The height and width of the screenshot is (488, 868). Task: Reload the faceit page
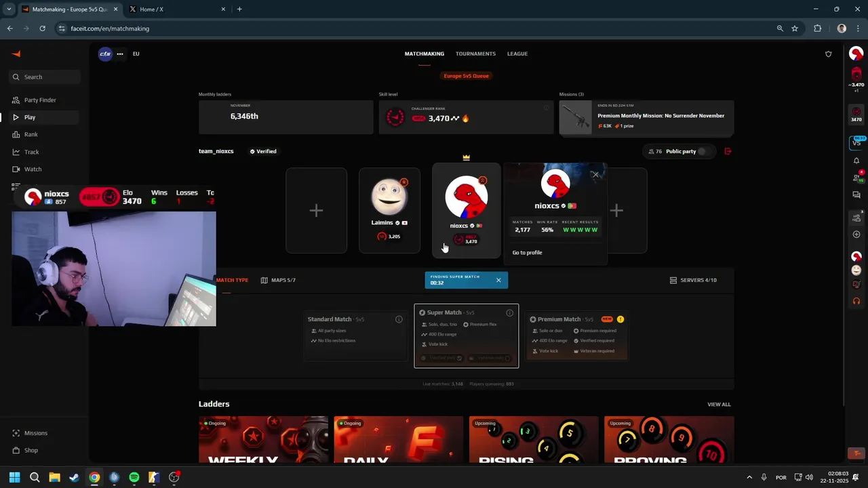(x=42, y=28)
